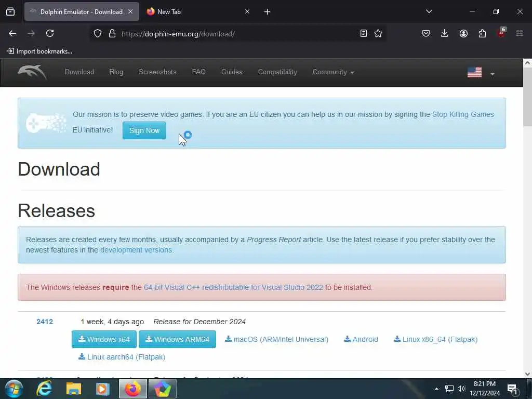Click the dolphin-emu.org address bar

click(237, 34)
